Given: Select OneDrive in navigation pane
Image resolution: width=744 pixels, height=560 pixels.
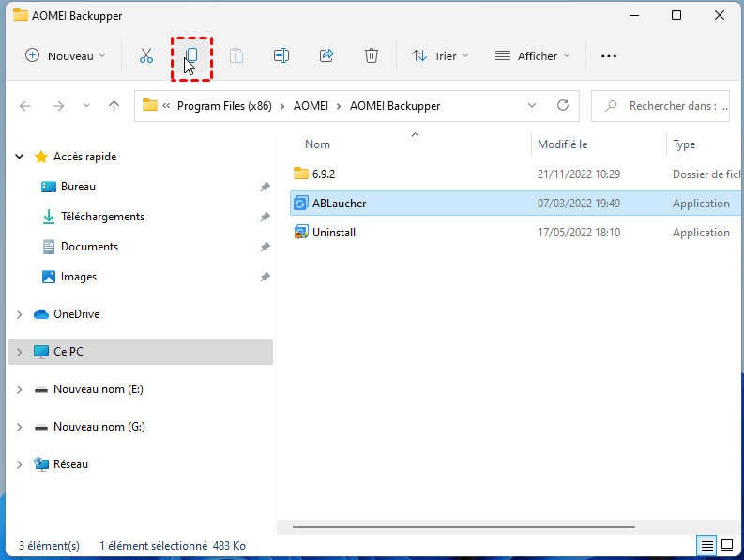Looking at the screenshot, I should point(76,314).
